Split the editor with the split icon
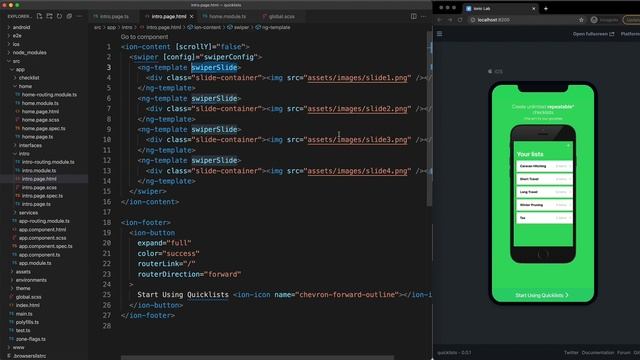This screenshot has width=640, height=360. [x=413, y=16]
